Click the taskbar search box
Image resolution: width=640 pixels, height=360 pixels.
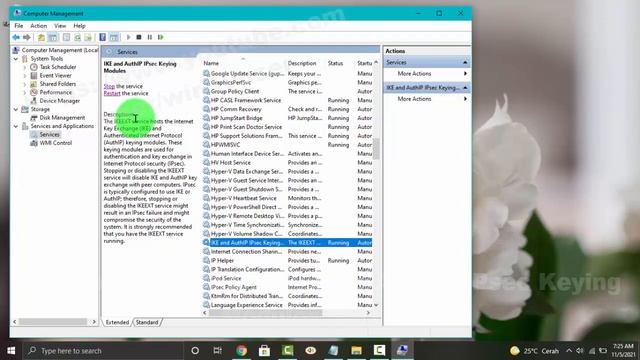pos(102,351)
